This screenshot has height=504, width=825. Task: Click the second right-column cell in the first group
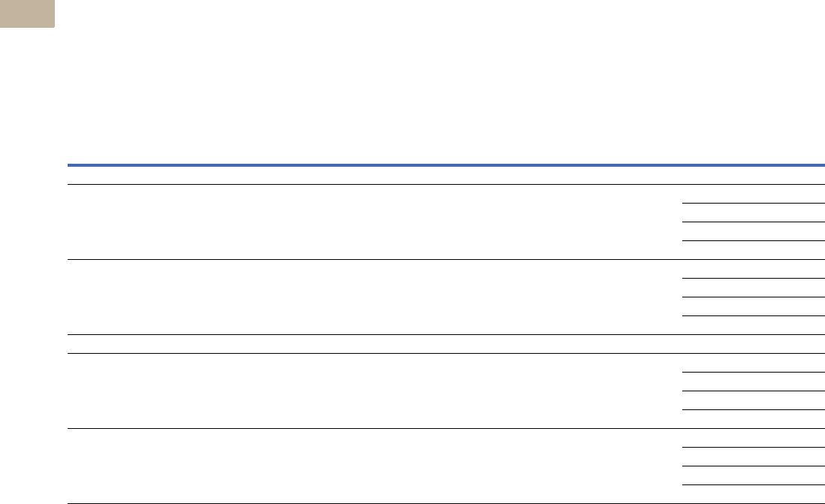(x=754, y=213)
